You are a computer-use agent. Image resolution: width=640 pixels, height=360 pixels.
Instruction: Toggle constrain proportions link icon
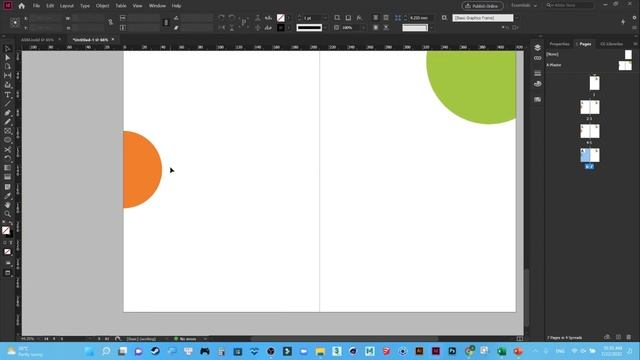111,23
